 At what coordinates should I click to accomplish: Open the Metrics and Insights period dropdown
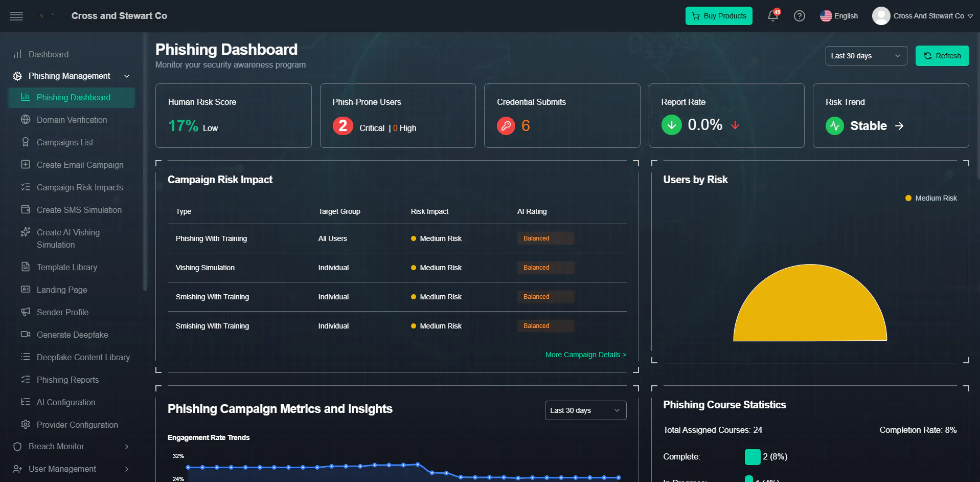point(585,410)
